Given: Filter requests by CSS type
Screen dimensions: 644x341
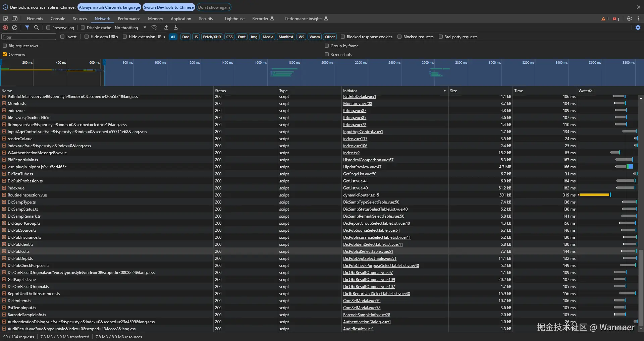Looking at the screenshot, I should click(x=229, y=37).
